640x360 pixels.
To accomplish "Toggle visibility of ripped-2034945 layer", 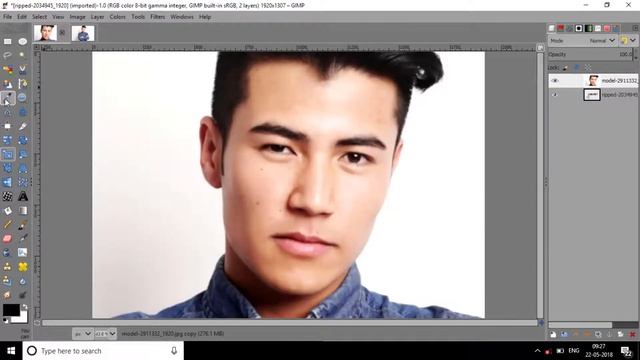I will (x=554, y=95).
